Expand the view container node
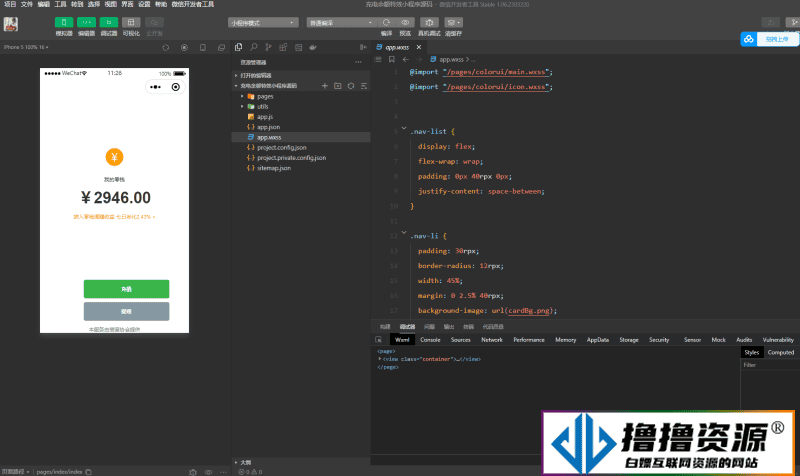Screen dimensions: 800x476 click(x=380, y=359)
